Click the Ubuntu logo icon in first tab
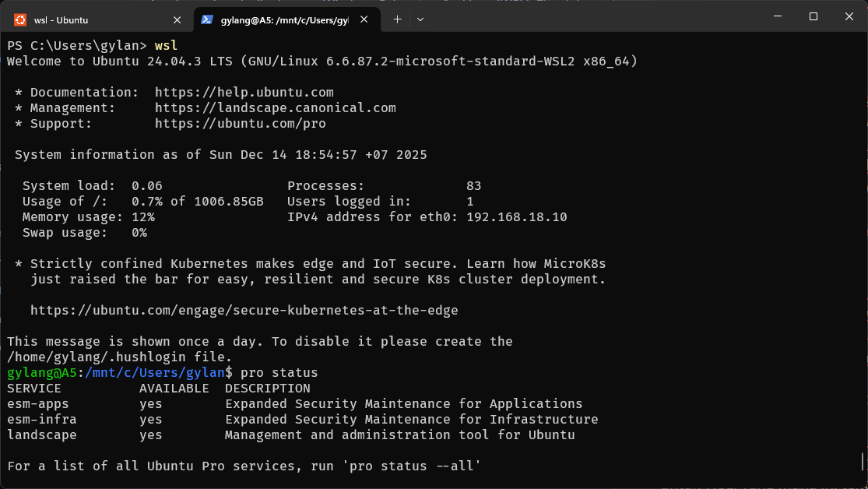This screenshot has width=868, height=489. point(19,19)
